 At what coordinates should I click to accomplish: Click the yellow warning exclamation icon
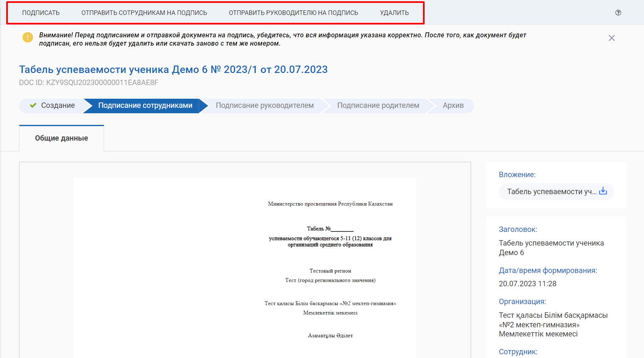coord(27,38)
